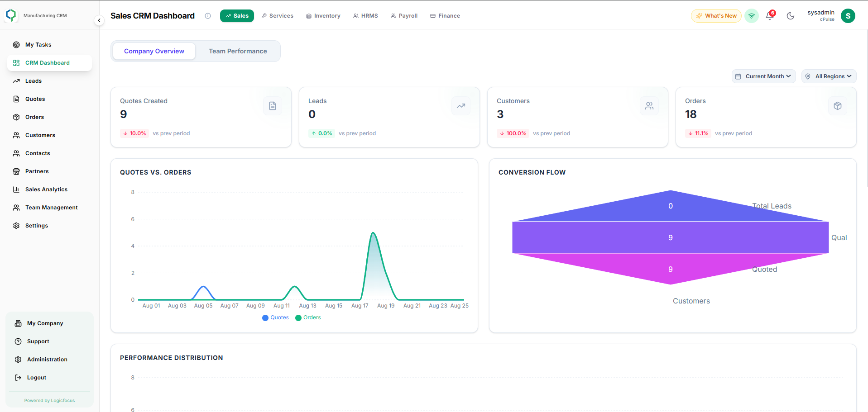Click the Logout label
868x412 pixels.
click(37, 378)
